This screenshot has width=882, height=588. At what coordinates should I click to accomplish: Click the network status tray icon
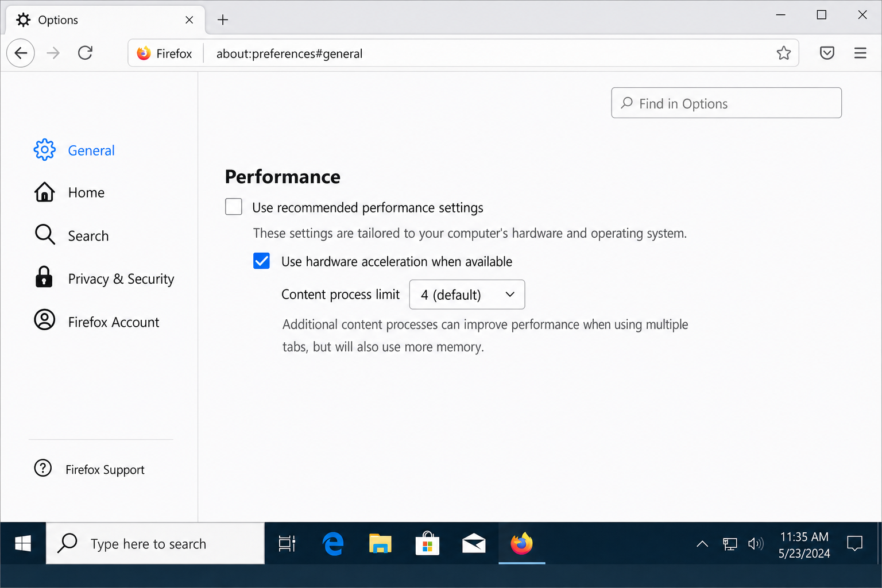click(730, 544)
